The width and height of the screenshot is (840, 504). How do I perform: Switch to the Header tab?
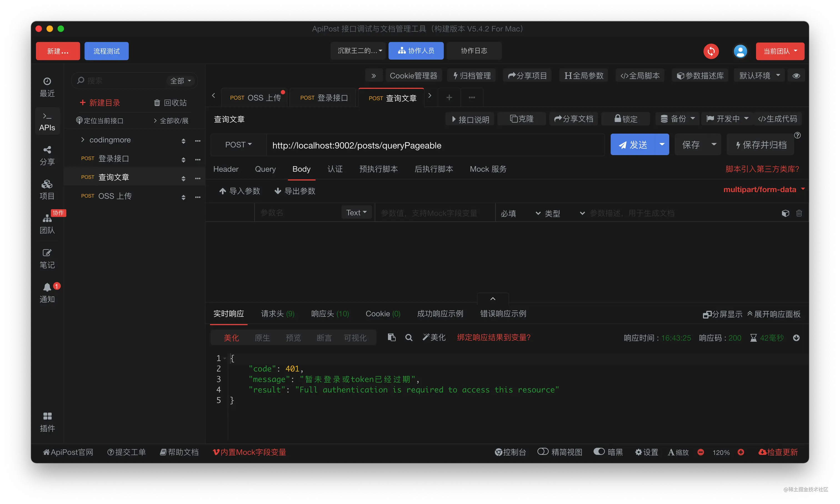coord(226,169)
